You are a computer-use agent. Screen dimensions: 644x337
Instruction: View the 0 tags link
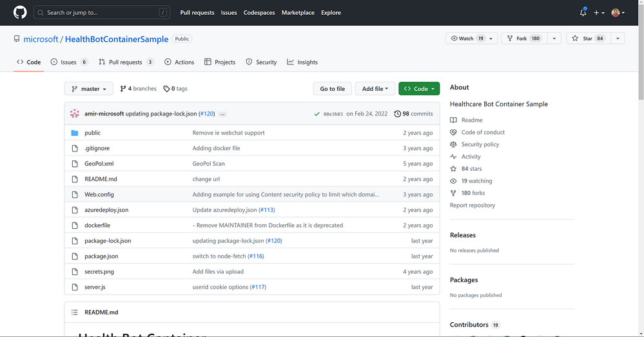(175, 89)
